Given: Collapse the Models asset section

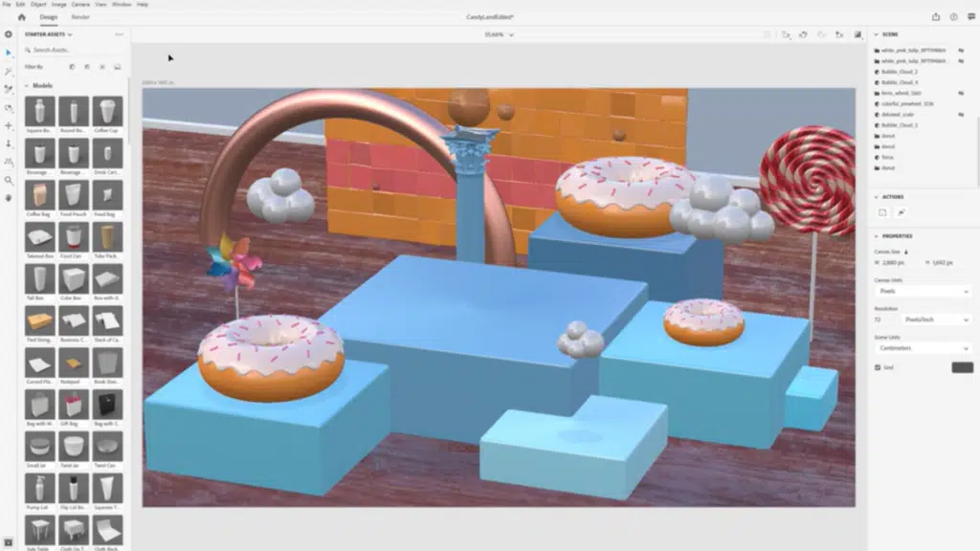Looking at the screenshot, I should coord(26,86).
